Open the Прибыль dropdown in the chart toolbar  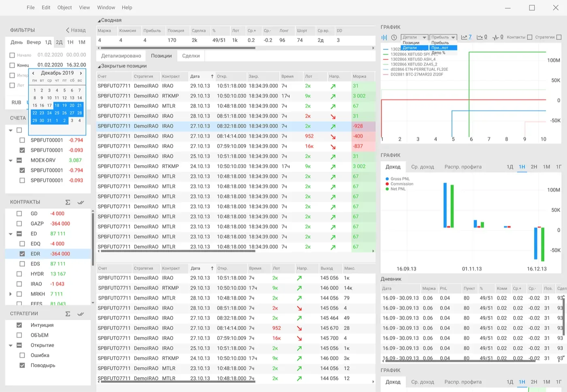coord(443,37)
